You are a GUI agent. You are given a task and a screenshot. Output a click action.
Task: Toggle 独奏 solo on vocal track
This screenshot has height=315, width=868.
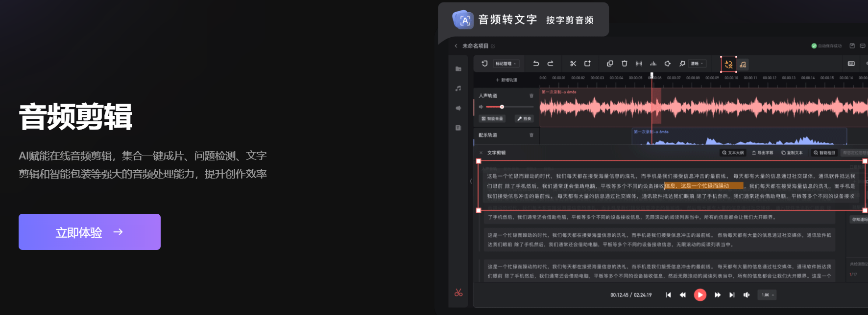[524, 118]
